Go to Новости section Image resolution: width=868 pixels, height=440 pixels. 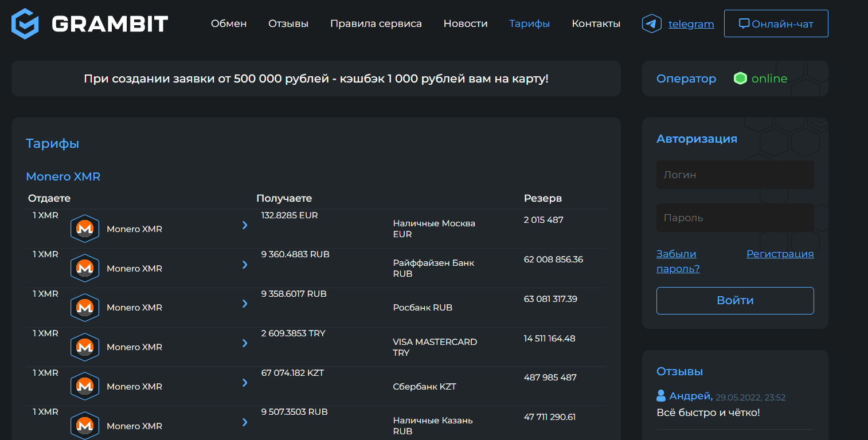[x=466, y=23]
